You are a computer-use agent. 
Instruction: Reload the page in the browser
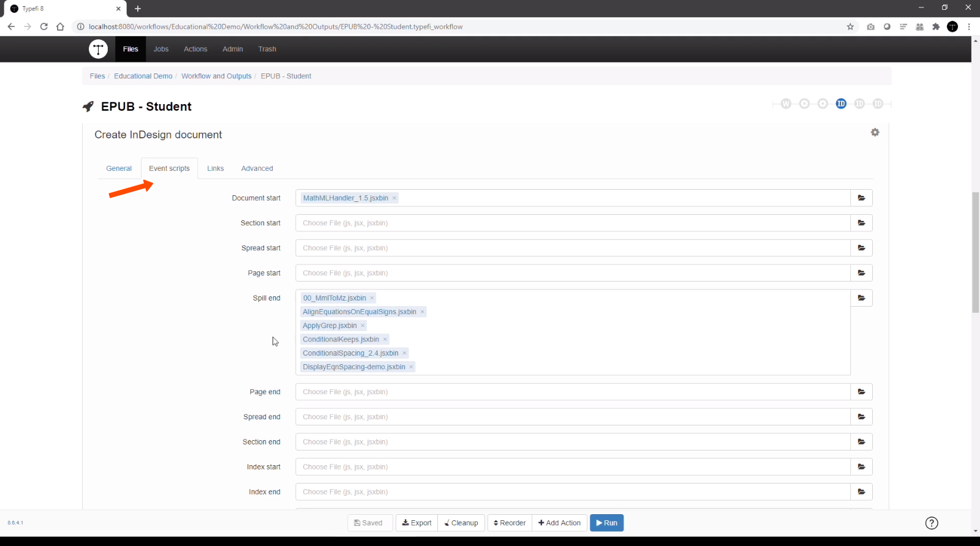click(43, 26)
